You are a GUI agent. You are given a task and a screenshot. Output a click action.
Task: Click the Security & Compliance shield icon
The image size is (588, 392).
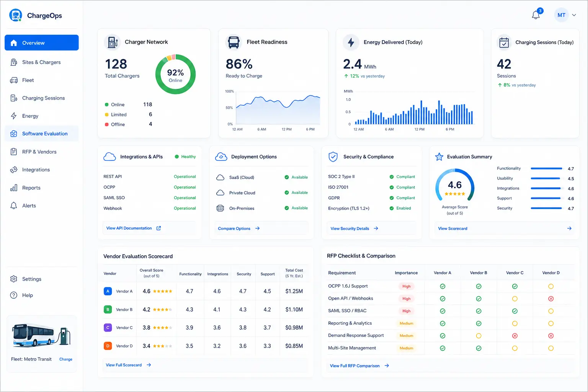[333, 157]
